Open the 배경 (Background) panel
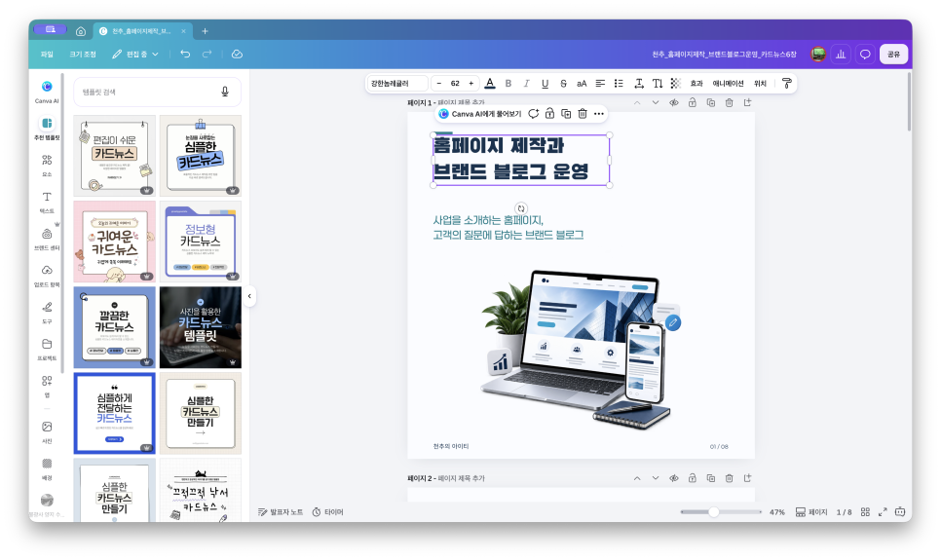 [47, 468]
